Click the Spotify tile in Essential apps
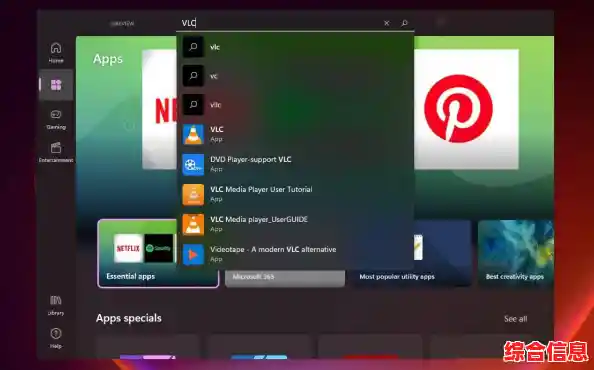This screenshot has width=594, height=370. (x=159, y=248)
